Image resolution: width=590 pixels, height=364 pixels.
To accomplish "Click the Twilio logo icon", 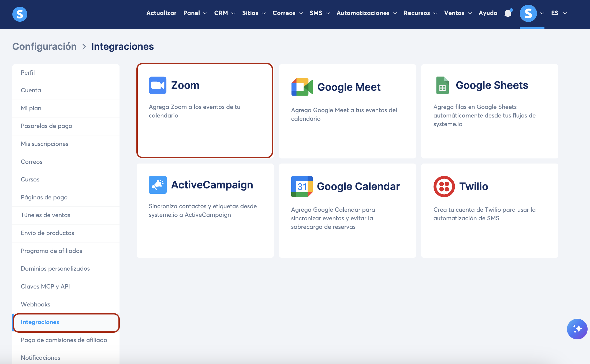I will point(444,187).
